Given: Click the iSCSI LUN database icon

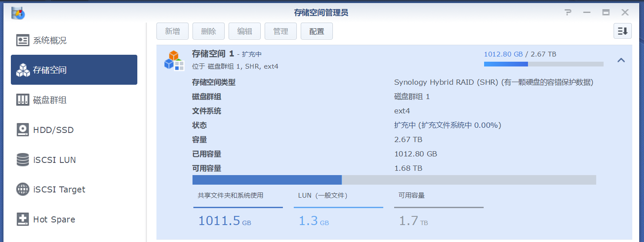Looking at the screenshot, I should [x=23, y=159].
